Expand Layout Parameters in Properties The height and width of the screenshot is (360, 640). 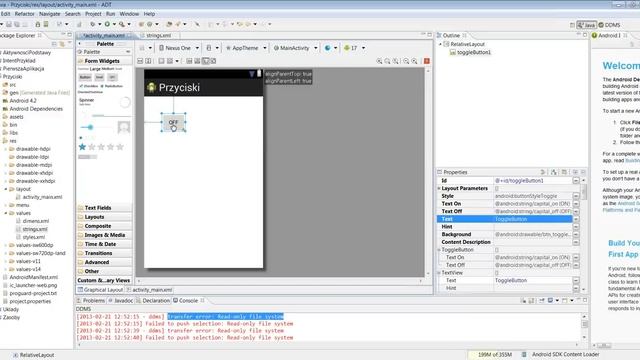pyautogui.click(x=439, y=189)
